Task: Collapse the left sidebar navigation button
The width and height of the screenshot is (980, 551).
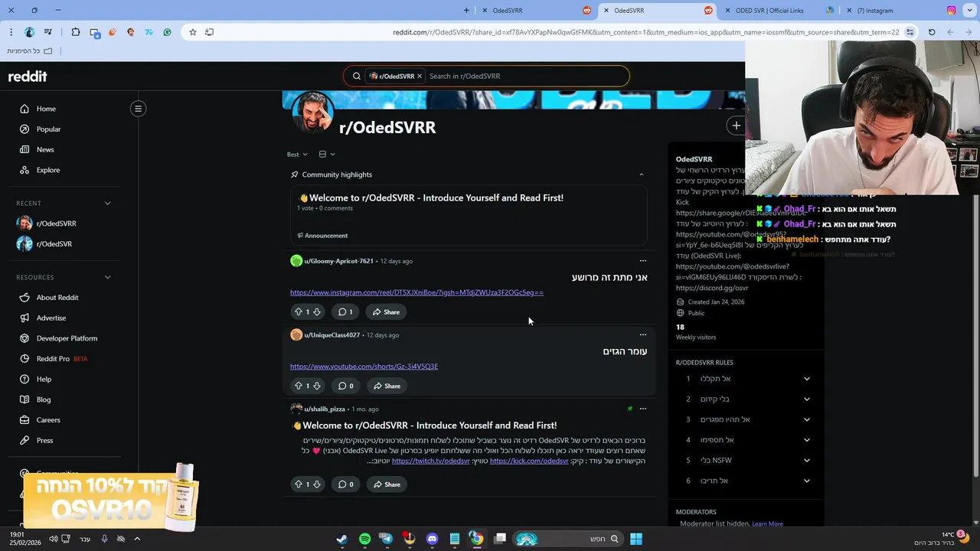Action: [x=139, y=109]
